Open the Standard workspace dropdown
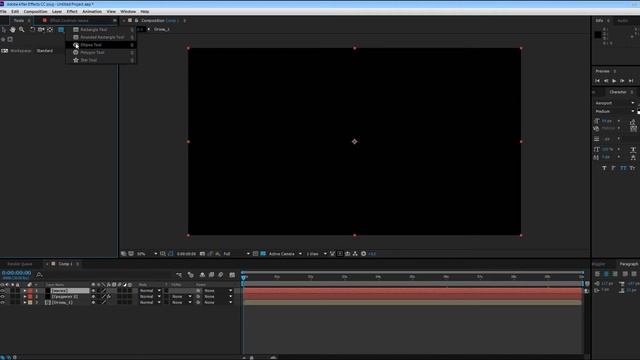The image size is (640, 360). tap(44, 51)
